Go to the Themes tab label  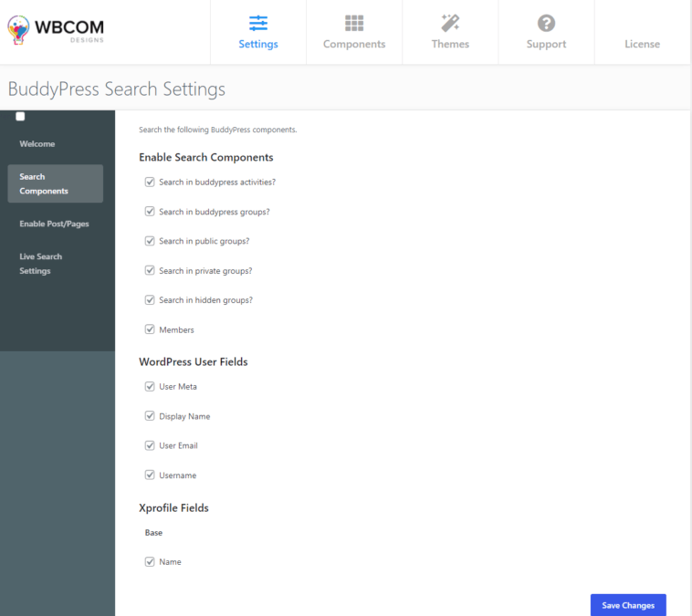point(450,44)
